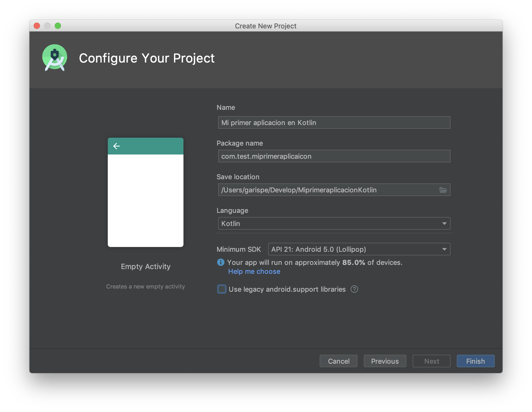Enable Use legacy android.support libraries checkbox
This screenshot has height=412, width=532.
click(222, 289)
